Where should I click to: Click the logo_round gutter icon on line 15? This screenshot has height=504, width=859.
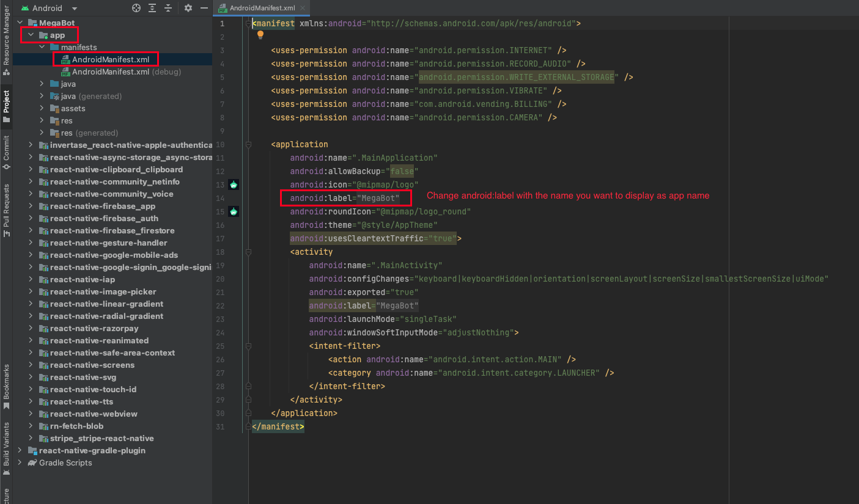[234, 211]
